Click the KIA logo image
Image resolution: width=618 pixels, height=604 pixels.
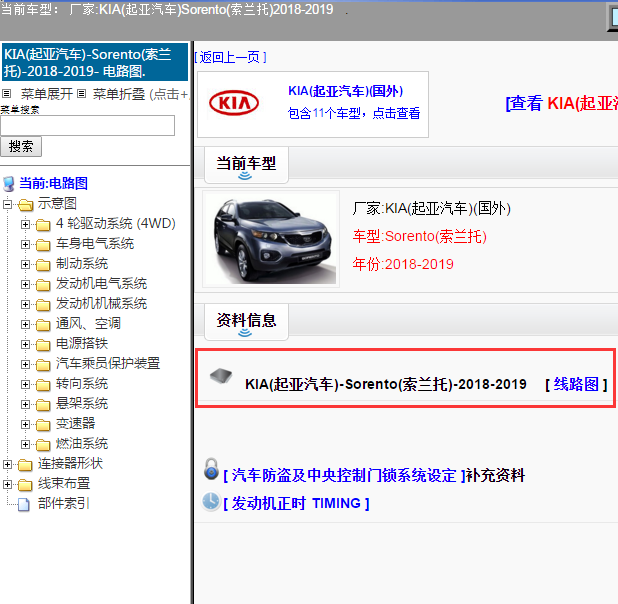pos(234,103)
